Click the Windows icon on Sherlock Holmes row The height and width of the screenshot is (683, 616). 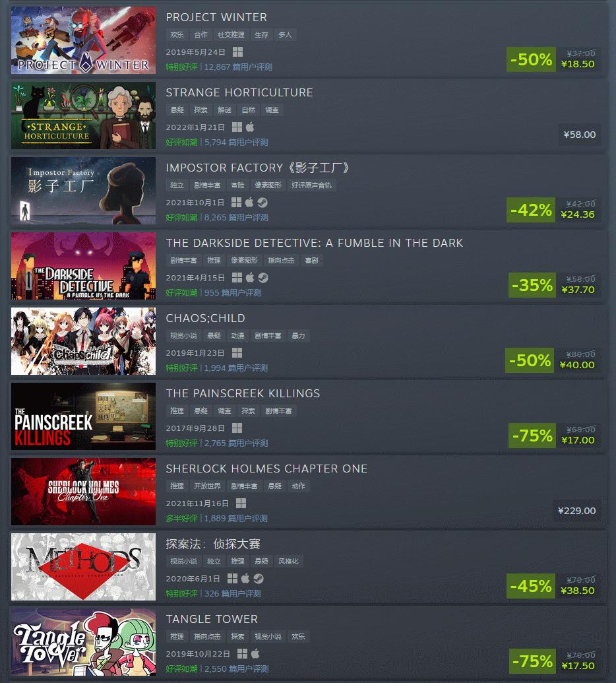tap(241, 503)
